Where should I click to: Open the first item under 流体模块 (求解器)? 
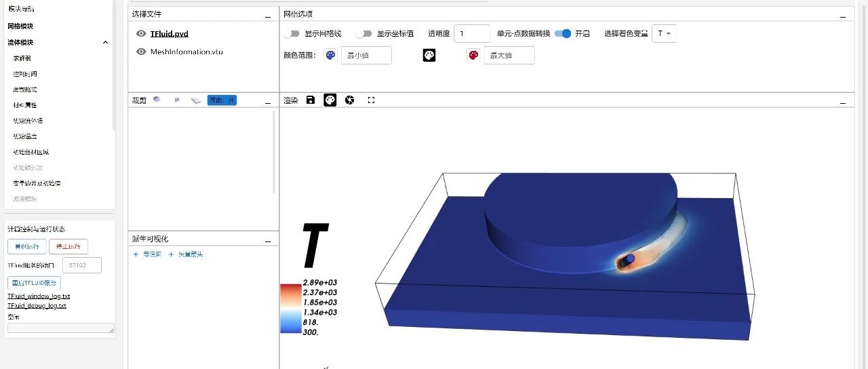tap(22, 58)
